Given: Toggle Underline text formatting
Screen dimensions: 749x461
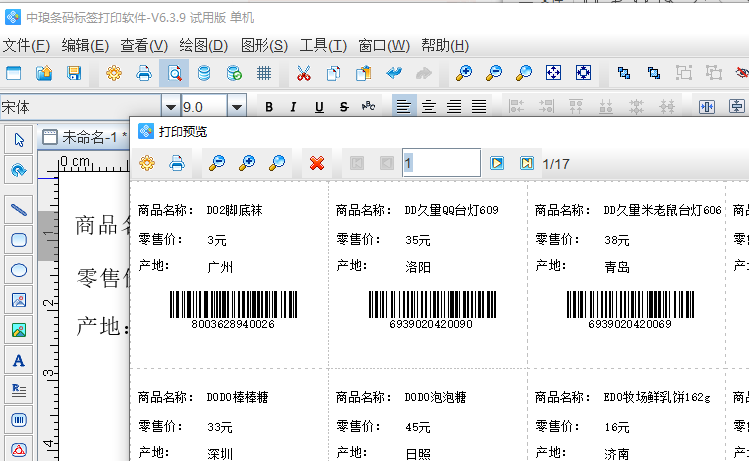Looking at the screenshot, I should click(x=319, y=107).
